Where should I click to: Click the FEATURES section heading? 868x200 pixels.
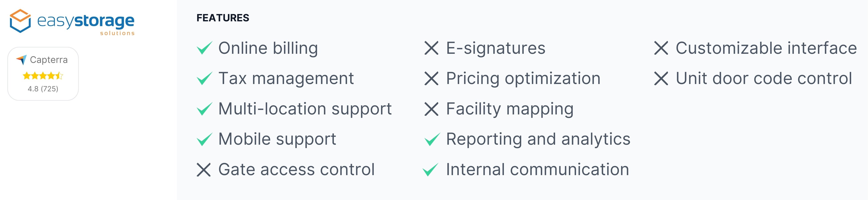(223, 18)
